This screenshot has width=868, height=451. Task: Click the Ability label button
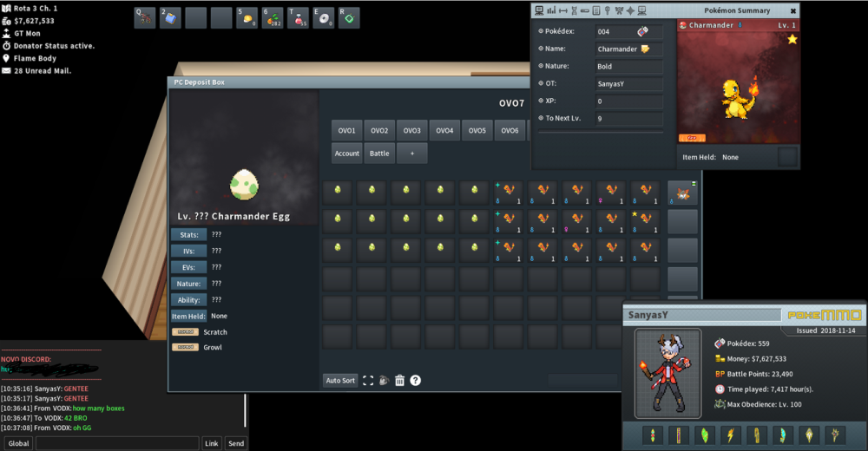[188, 300]
